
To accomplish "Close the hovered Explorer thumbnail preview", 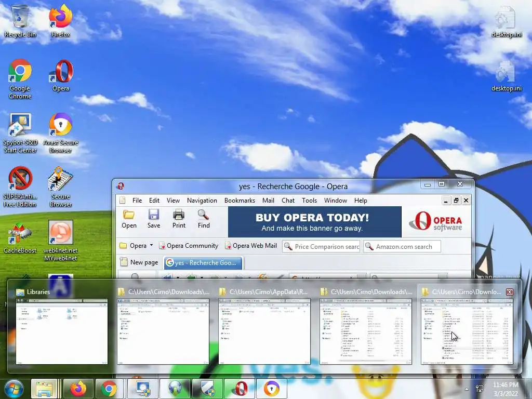I will coord(510,292).
